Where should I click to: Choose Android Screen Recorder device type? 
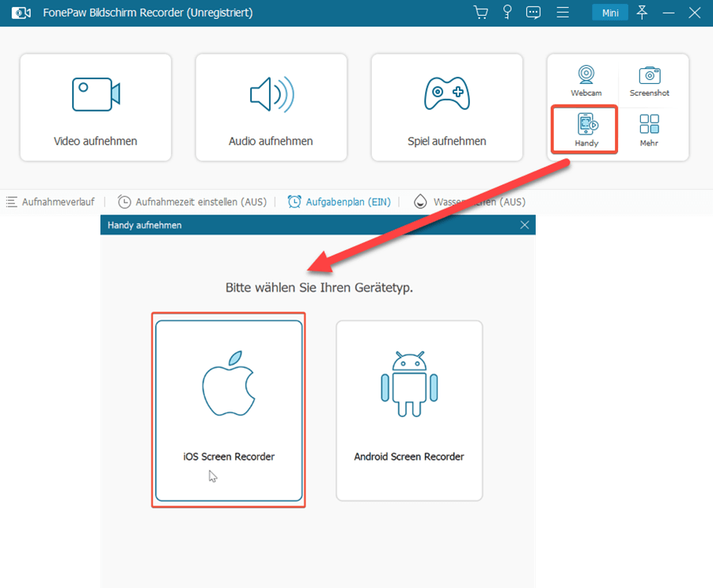(x=409, y=410)
